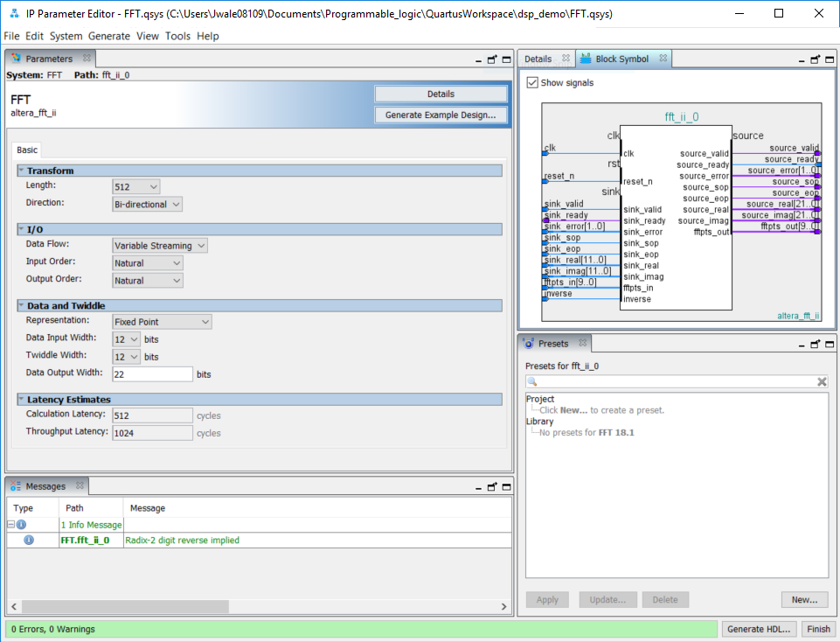Open the Input Order dropdown
Viewport: 840px width, 642px height.
[148, 263]
